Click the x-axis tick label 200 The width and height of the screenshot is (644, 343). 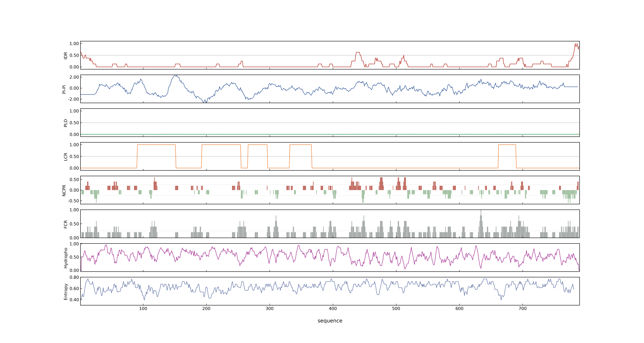click(x=206, y=309)
